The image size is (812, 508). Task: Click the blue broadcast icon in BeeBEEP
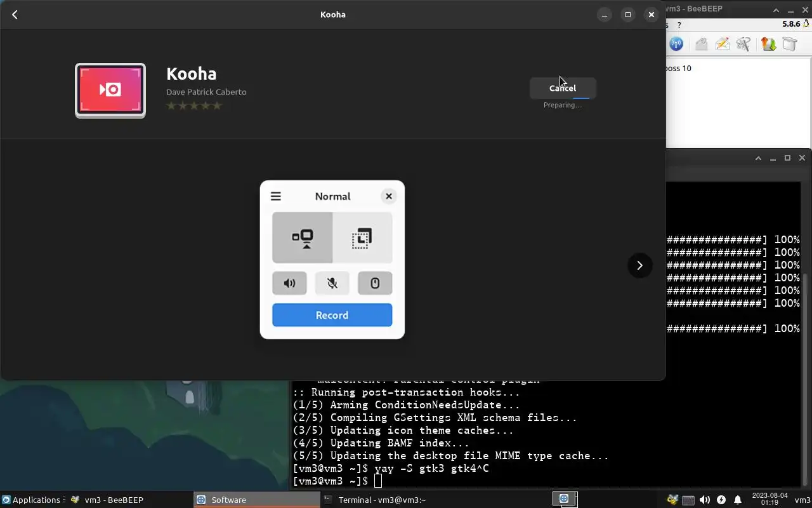676,44
